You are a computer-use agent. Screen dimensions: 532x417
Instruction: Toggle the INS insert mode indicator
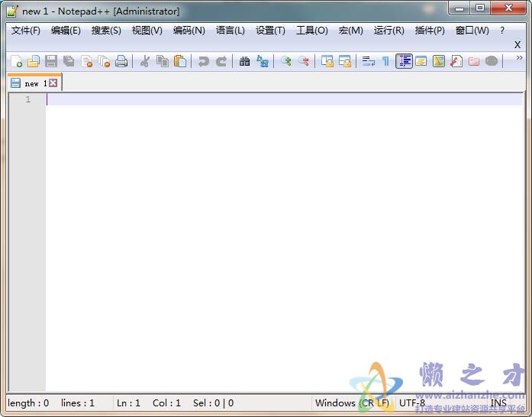coord(498,403)
